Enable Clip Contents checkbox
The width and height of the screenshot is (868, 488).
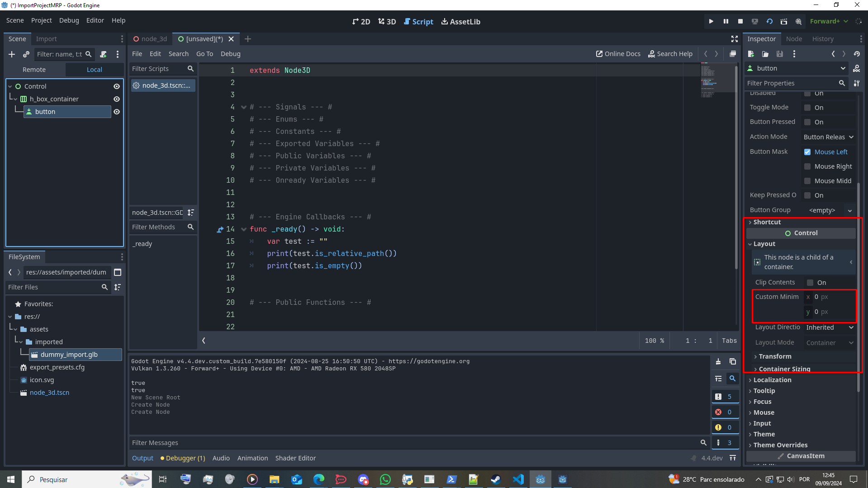[x=810, y=283]
